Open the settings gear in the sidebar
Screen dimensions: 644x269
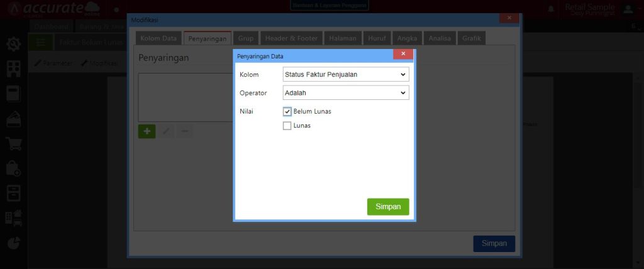coord(14,43)
